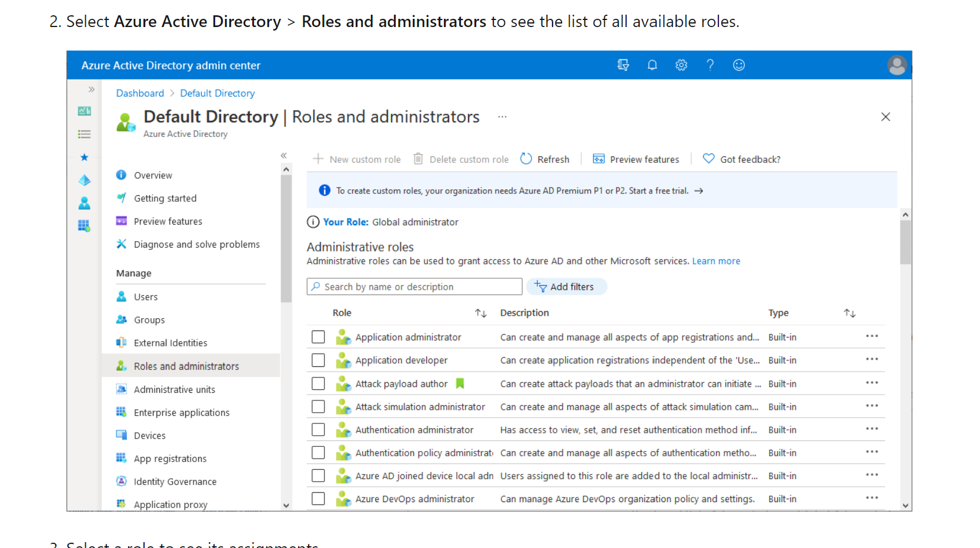Collapse the directory menu with double chevron
The height and width of the screenshot is (548, 980).
click(x=284, y=156)
